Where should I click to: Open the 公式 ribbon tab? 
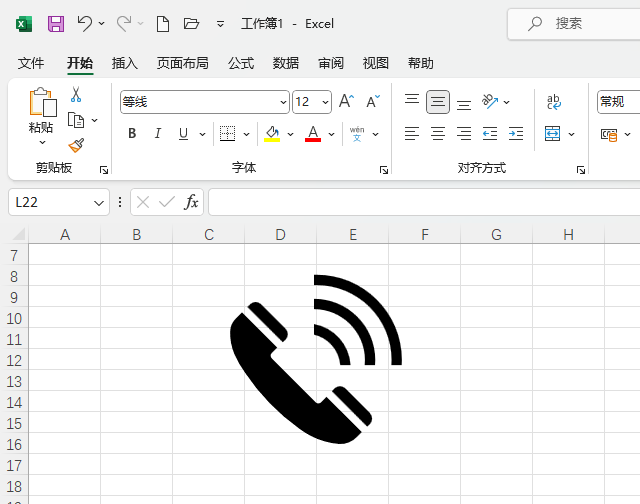tap(241, 63)
